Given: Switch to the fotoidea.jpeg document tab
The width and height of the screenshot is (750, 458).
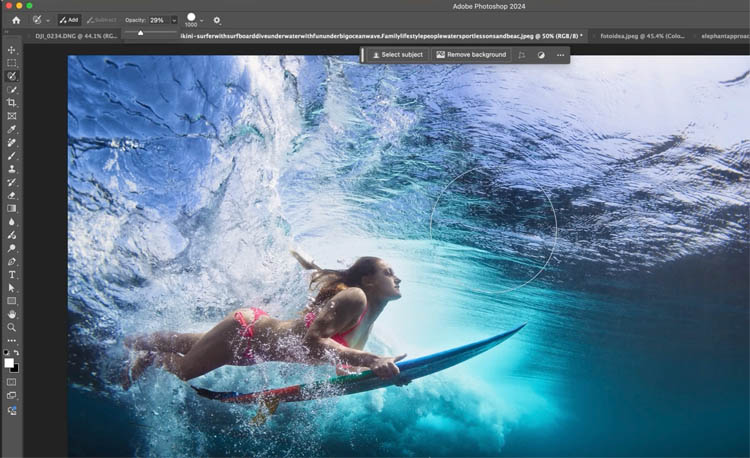Looking at the screenshot, I should pyautogui.click(x=642, y=36).
